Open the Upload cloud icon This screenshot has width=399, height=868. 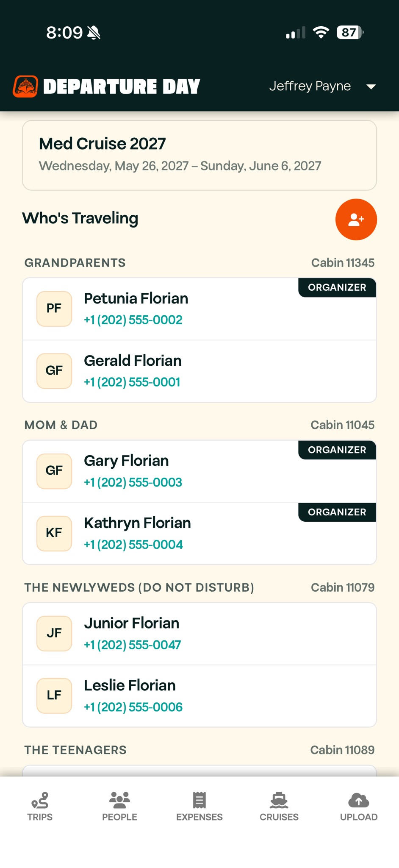click(358, 800)
